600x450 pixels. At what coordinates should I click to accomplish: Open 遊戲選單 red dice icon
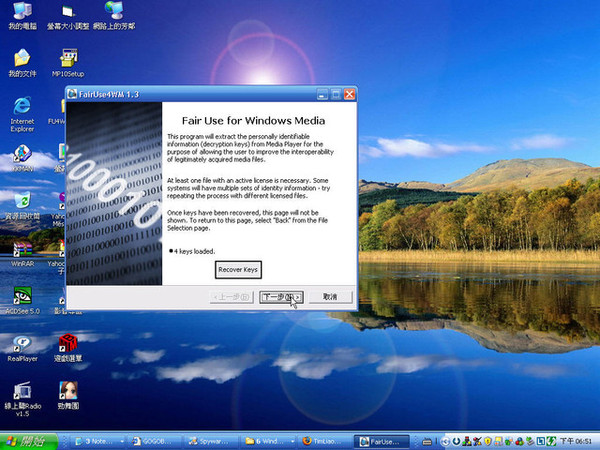click(68, 348)
